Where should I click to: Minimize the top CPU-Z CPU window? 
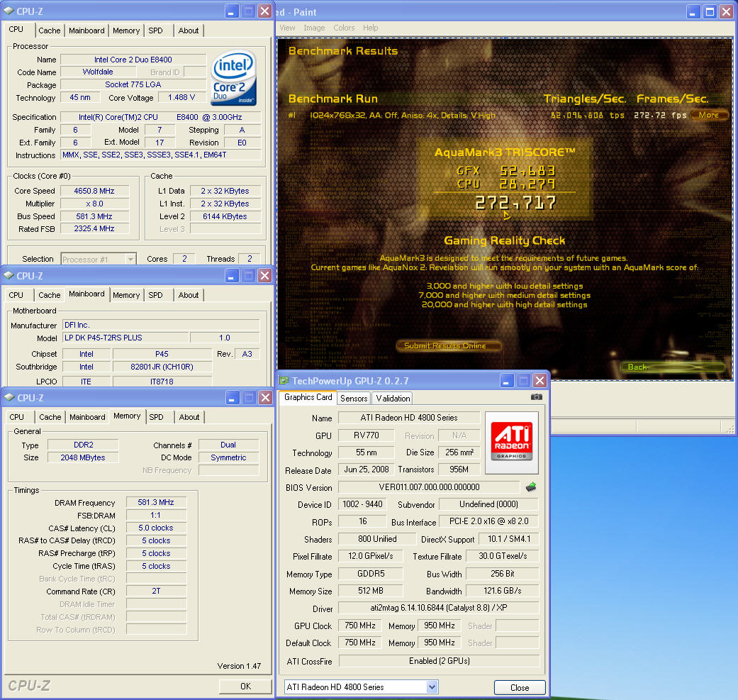click(x=231, y=11)
